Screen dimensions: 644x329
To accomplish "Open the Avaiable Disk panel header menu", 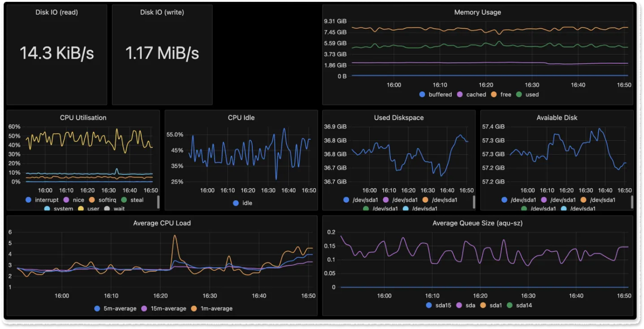I will (x=557, y=117).
